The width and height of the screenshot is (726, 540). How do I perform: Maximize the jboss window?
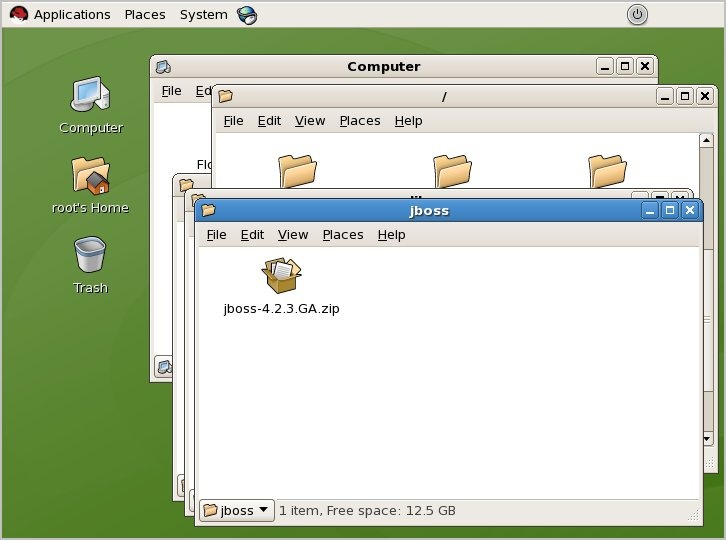[670, 211]
